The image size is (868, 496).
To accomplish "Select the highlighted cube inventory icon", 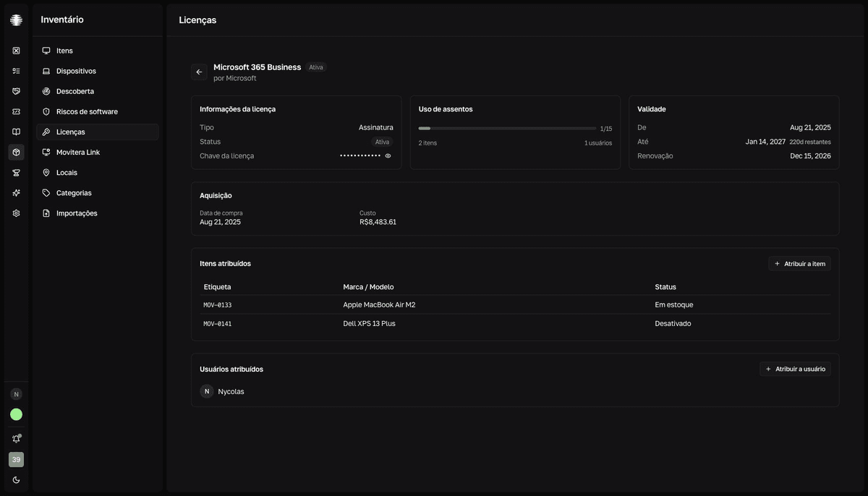I will 16,153.
